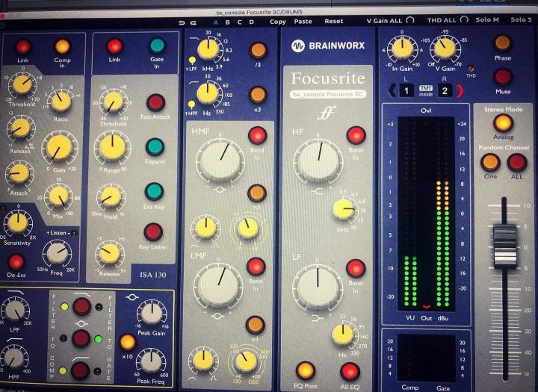Click the sidechain Peak Freq knob
This screenshot has height=392, width=538.
pyautogui.click(x=151, y=362)
